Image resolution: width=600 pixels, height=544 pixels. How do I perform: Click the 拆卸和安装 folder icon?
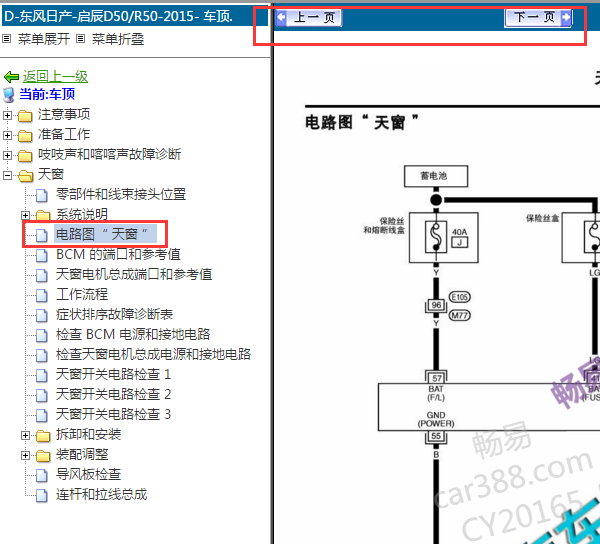(x=43, y=435)
